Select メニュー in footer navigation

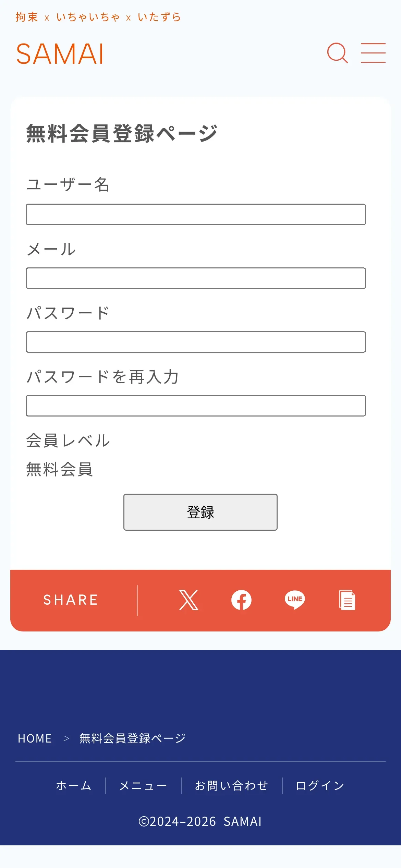tap(143, 785)
